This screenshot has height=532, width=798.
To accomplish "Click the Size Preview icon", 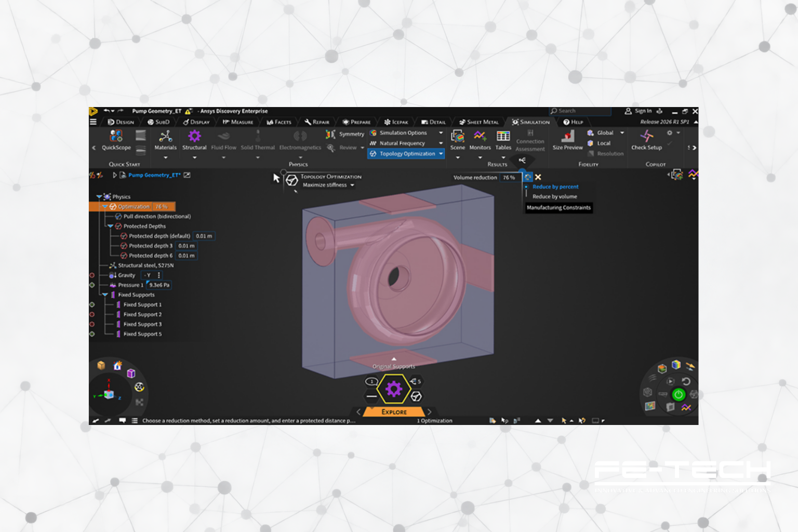I will pos(568,136).
